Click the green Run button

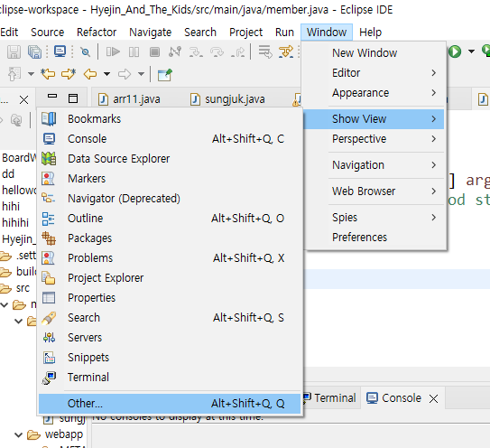(455, 51)
